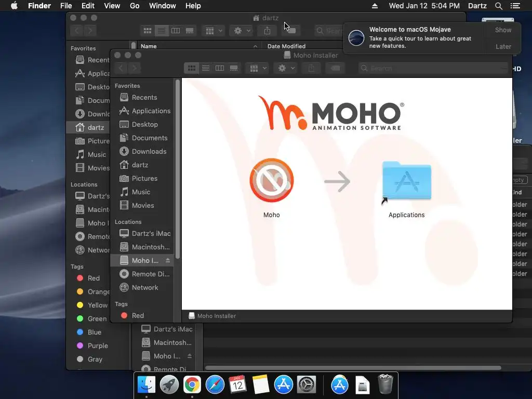
Task: Switch Moho Installer window to column view
Action: (220, 68)
